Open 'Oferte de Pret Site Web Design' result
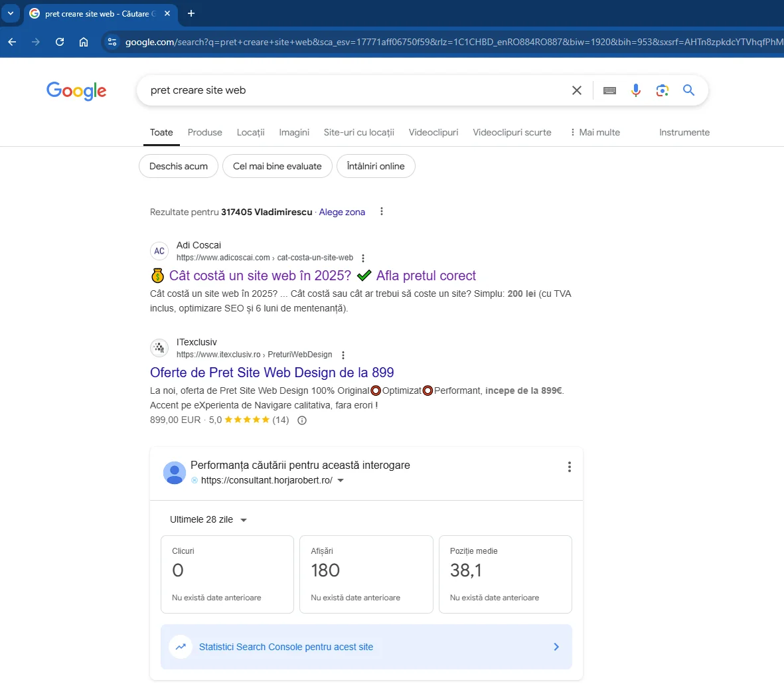Image resolution: width=784 pixels, height=684 pixels. click(x=272, y=373)
